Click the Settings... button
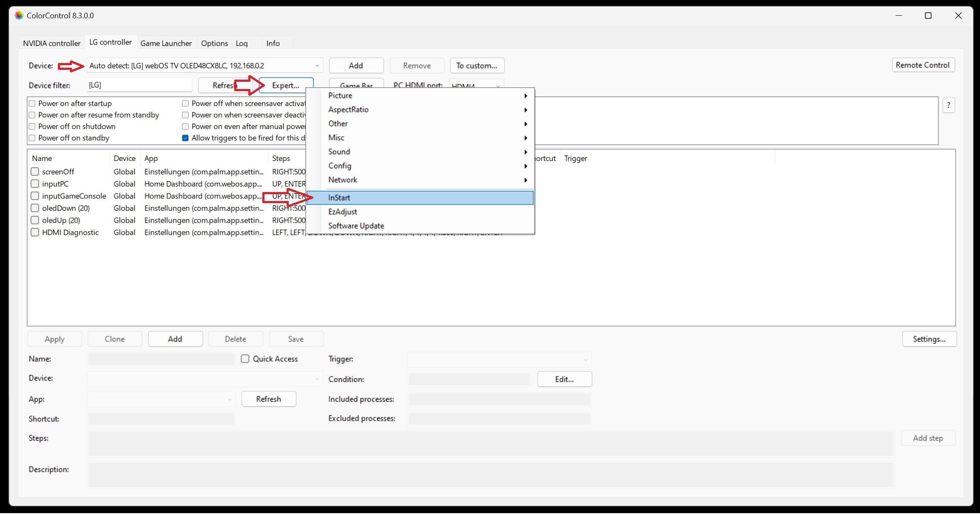The image size is (980, 514). [929, 339]
